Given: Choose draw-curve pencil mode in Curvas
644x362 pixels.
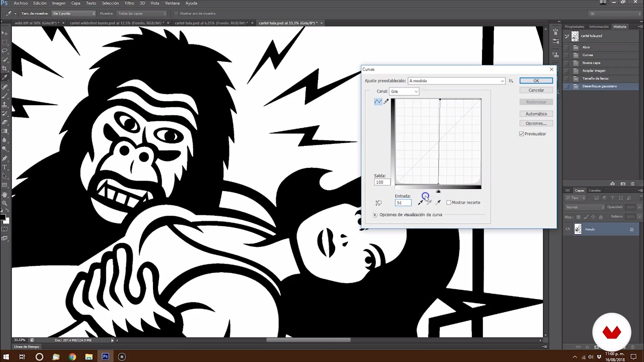Looking at the screenshot, I should pyautogui.click(x=386, y=102).
